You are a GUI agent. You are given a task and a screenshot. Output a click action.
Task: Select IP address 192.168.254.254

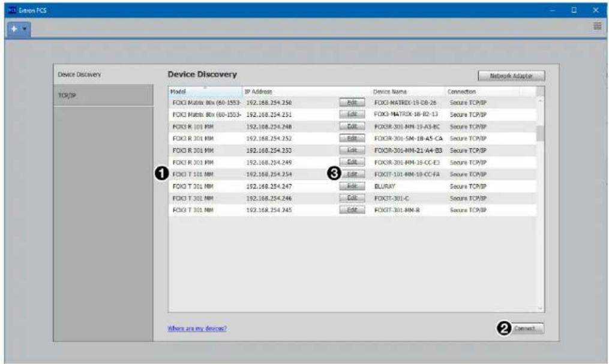(269, 175)
